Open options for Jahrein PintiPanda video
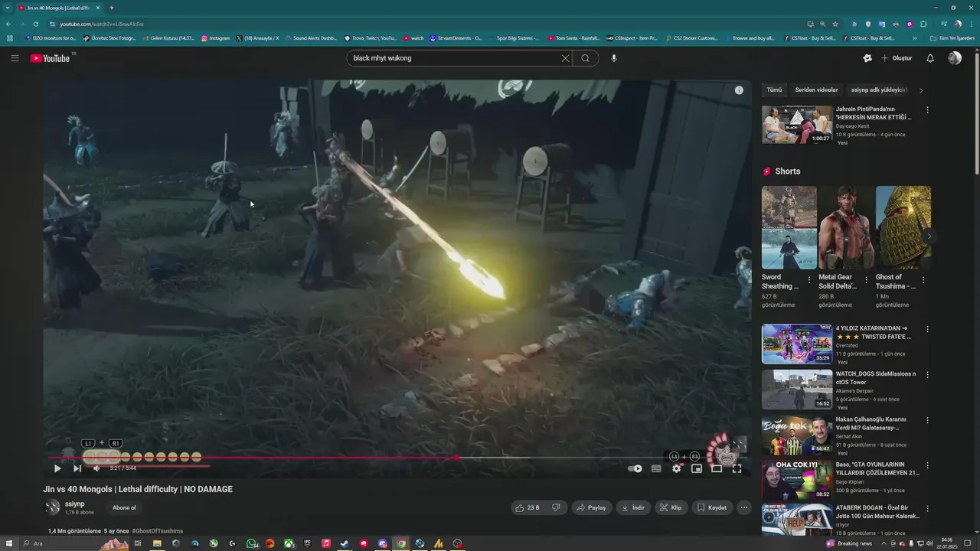 click(x=927, y=110)
